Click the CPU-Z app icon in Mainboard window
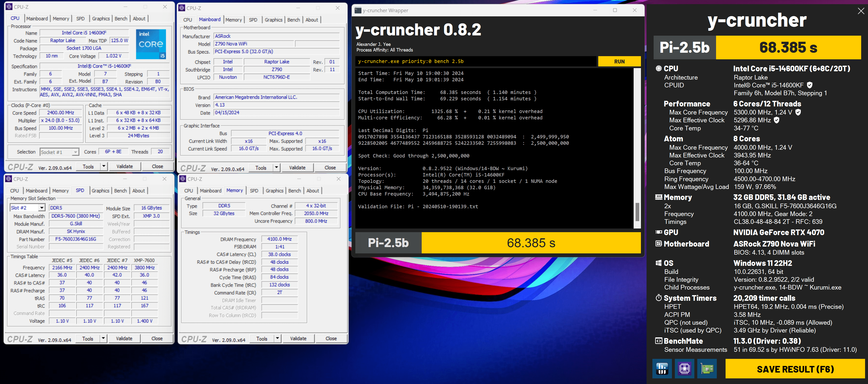Viewport: 868px width, 384px height. 182,8
